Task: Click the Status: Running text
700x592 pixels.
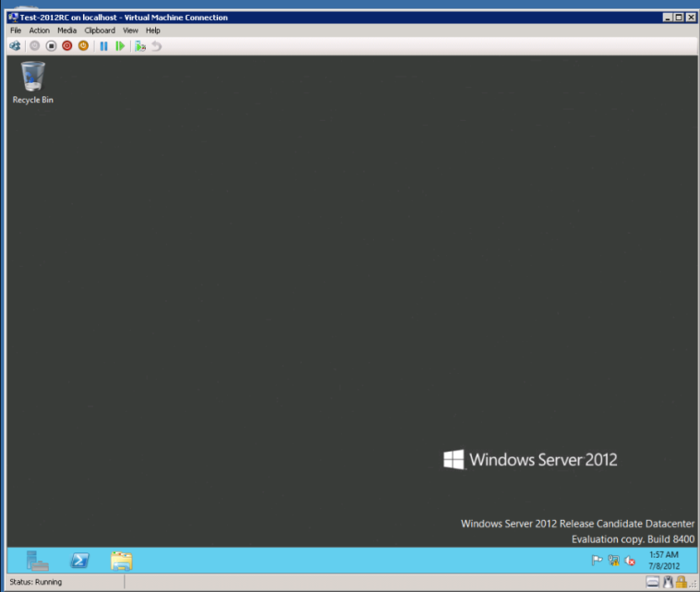Action: (x=36, y=582)
